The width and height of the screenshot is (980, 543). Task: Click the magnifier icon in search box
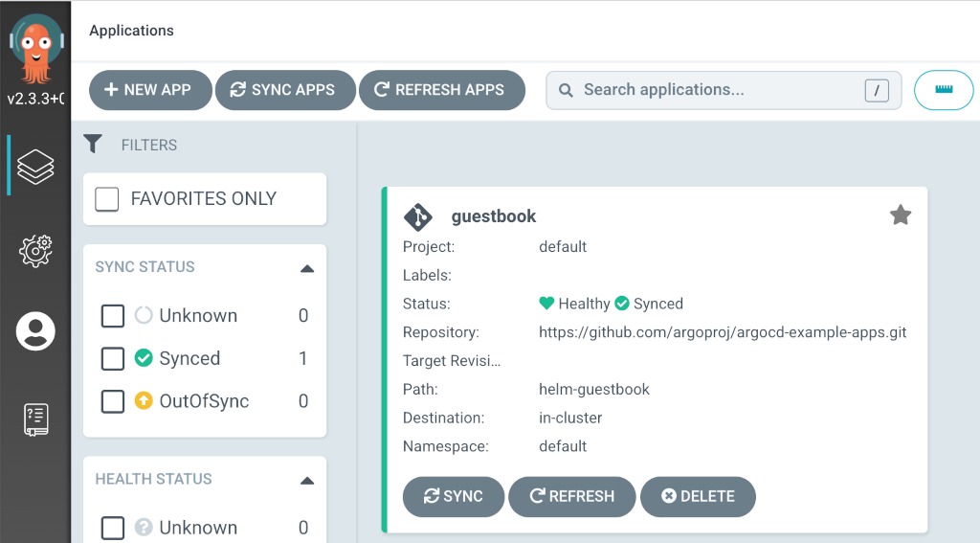tap(566, 90)
